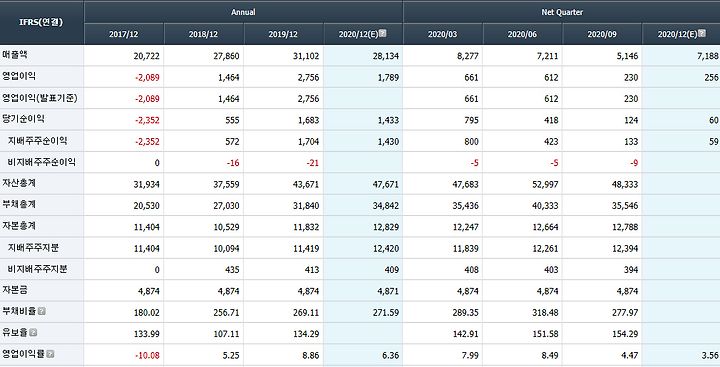
Task: Select 2019/12 매출액 value 31,102
Action: tap(306, 56)
